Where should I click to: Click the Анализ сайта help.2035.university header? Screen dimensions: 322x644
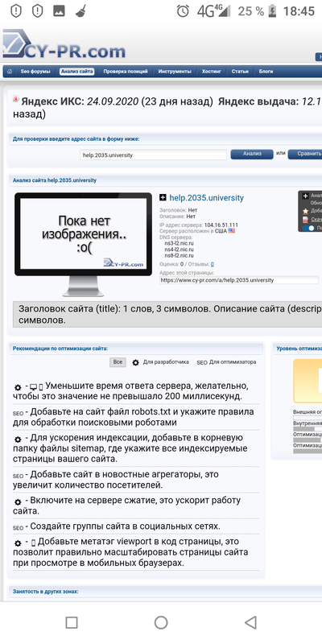pos(54,180)
